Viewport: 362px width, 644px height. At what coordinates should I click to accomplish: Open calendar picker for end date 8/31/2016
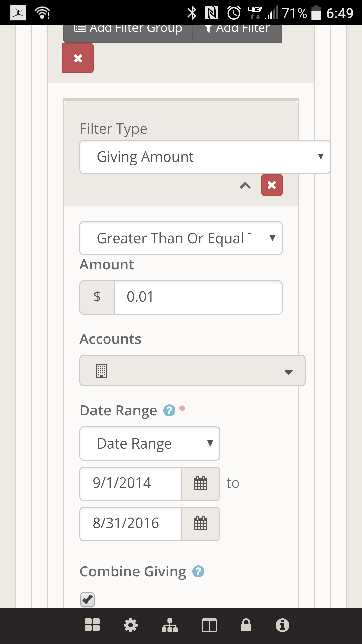tap(201, 524)
